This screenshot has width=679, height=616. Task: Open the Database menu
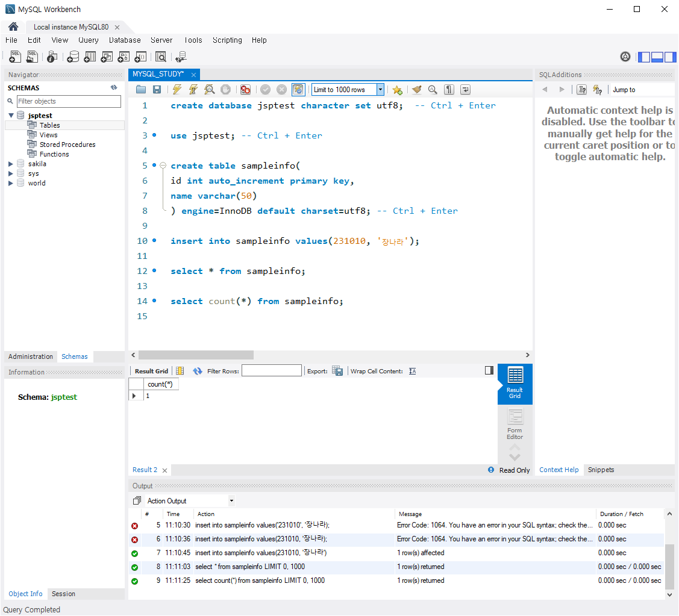click(125, 40)
